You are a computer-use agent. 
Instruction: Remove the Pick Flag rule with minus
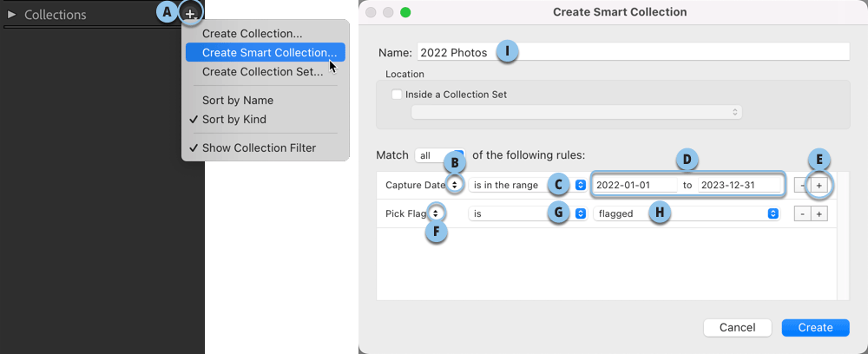(x=802, y=213)
